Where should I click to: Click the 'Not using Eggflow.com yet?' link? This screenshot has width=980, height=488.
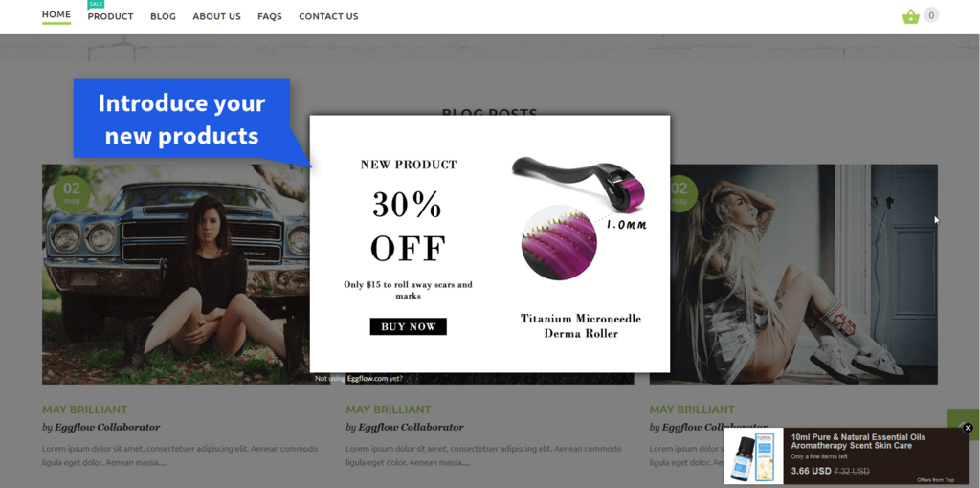tap(359, 379)
